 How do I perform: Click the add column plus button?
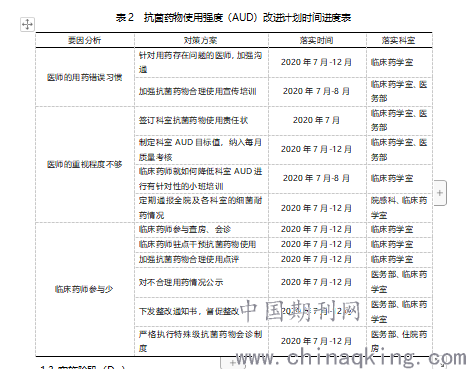(x=440, y=193)
